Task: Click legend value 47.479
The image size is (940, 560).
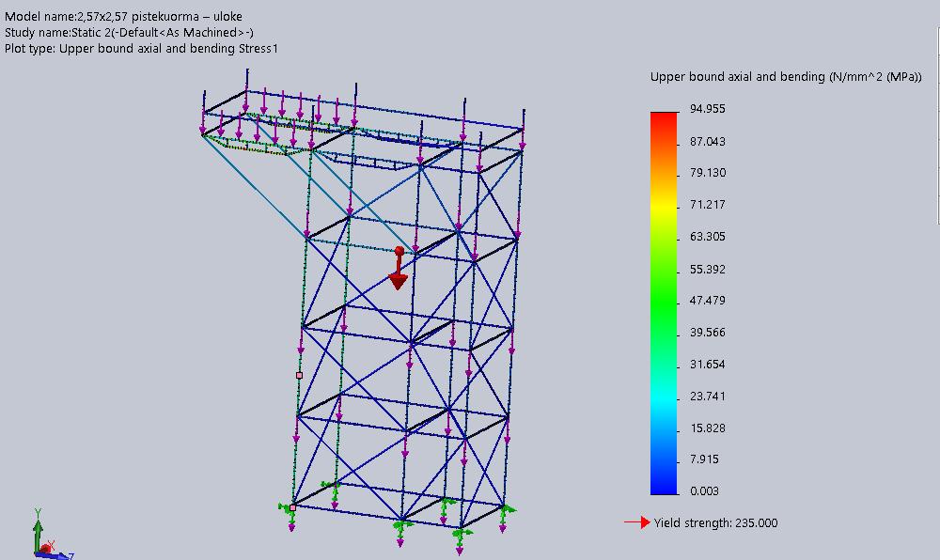Action: pos(708,300)
